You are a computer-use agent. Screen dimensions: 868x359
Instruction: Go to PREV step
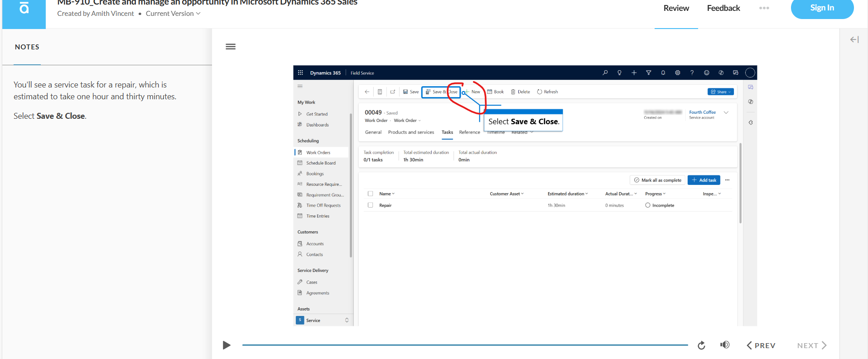click(x=761, y=345)
